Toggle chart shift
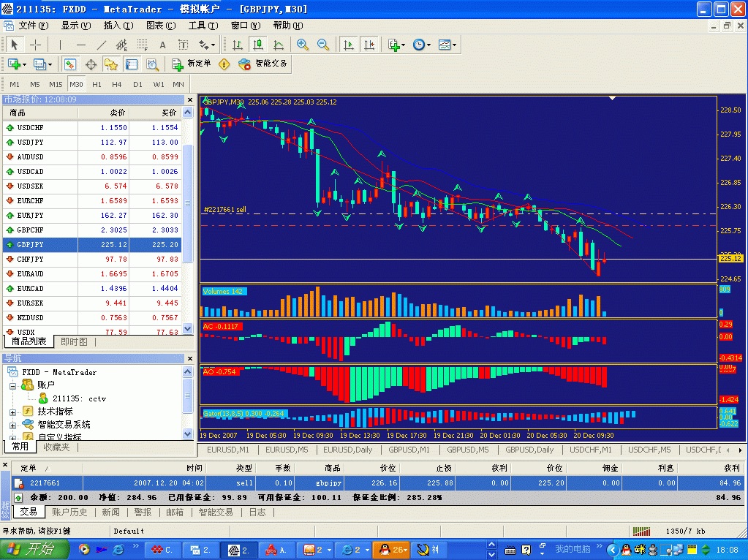 369,45
